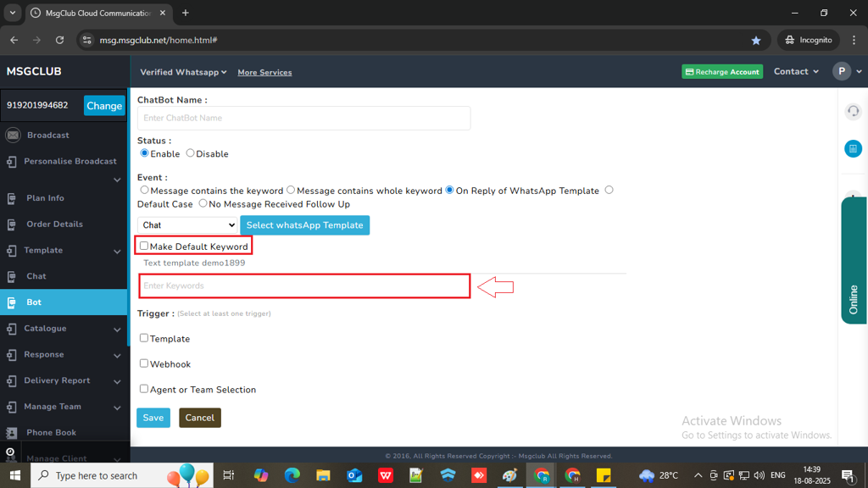
Task: Check Agent or Team Selection box
Action: point(144,388)
